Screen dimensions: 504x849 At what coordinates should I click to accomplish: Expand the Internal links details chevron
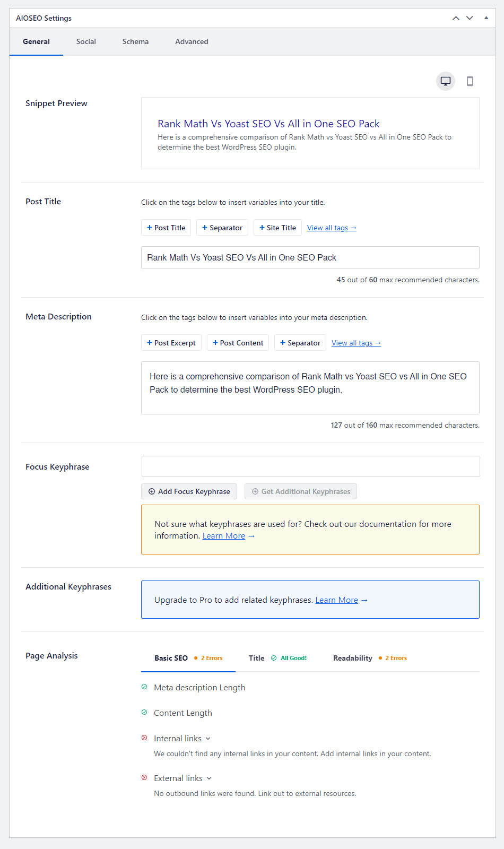click(x=208, y=739)
